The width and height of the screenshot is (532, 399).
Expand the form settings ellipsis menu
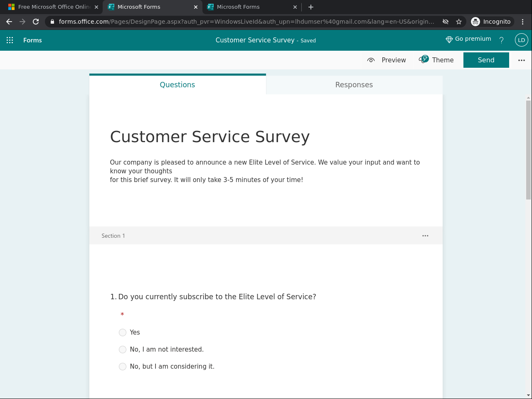521,60
